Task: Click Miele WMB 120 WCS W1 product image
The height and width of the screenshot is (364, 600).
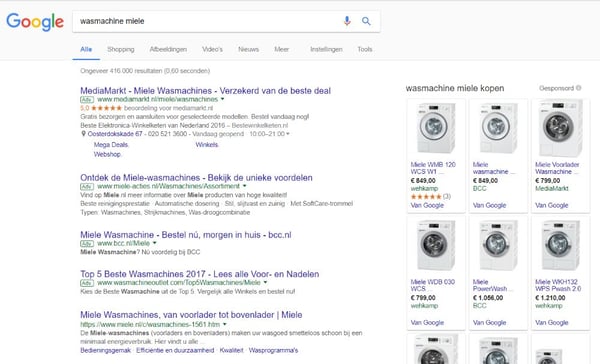Action: [x=436, y=128]
